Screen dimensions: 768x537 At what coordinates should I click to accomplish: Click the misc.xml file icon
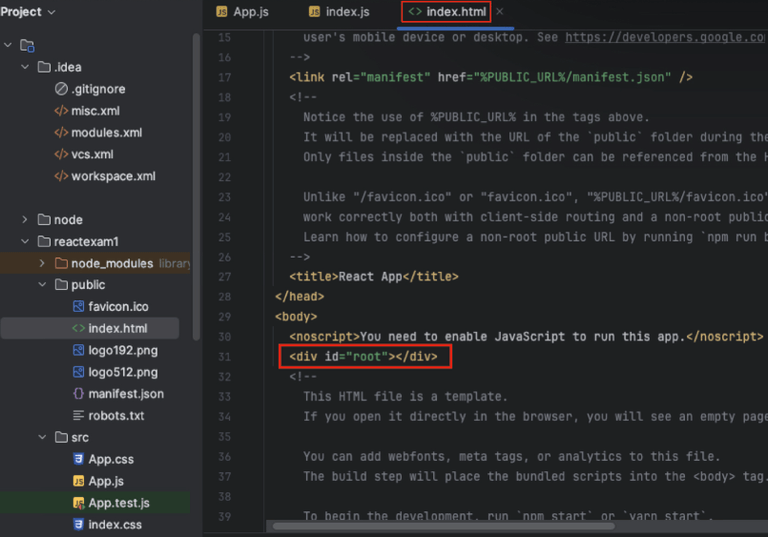pyautogui.click(x=61, y=111)
